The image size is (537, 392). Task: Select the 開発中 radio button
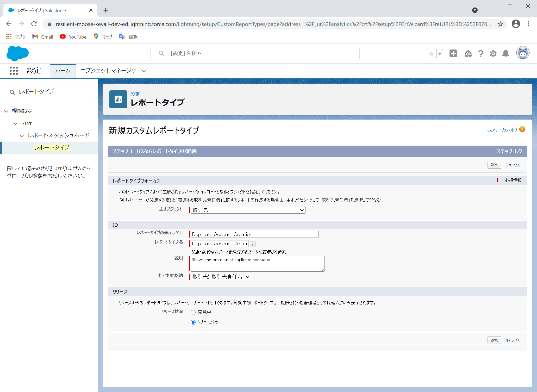193,312
